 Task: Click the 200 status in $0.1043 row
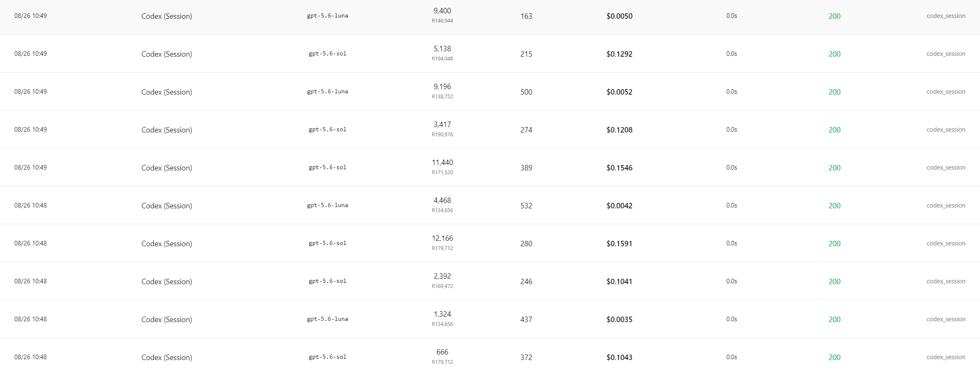pyautogui.click(x=834, y=357)
